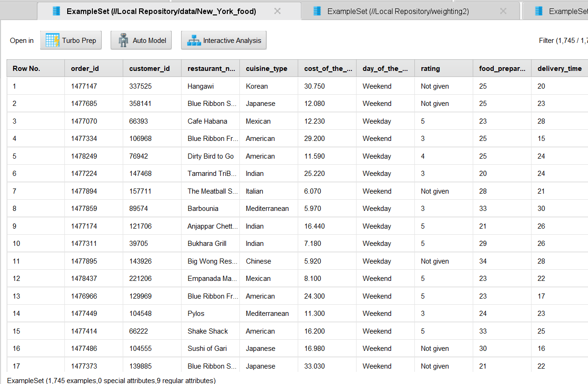The image size is (588, 384).
Task: Sort by the order_id column header
Action: 94,69
